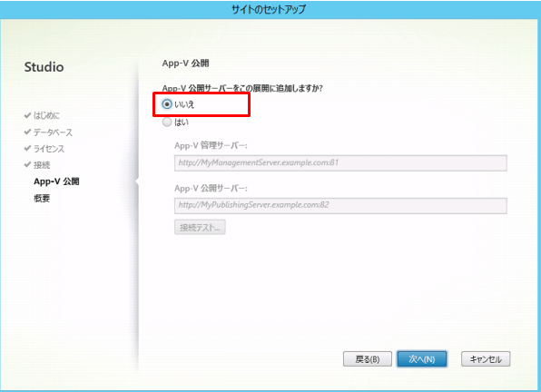Click the checkmark icon beside ライセンス
The width and height of the screenshot is (541, 392).
click(27, 148)
